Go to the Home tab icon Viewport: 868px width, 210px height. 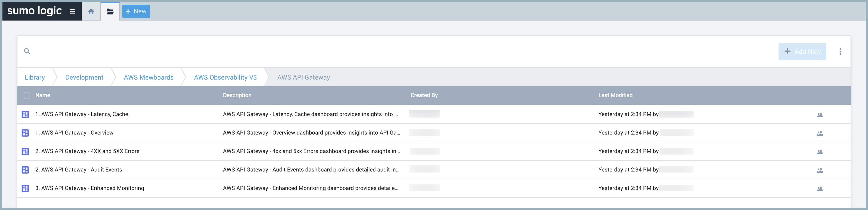[91, 12]
